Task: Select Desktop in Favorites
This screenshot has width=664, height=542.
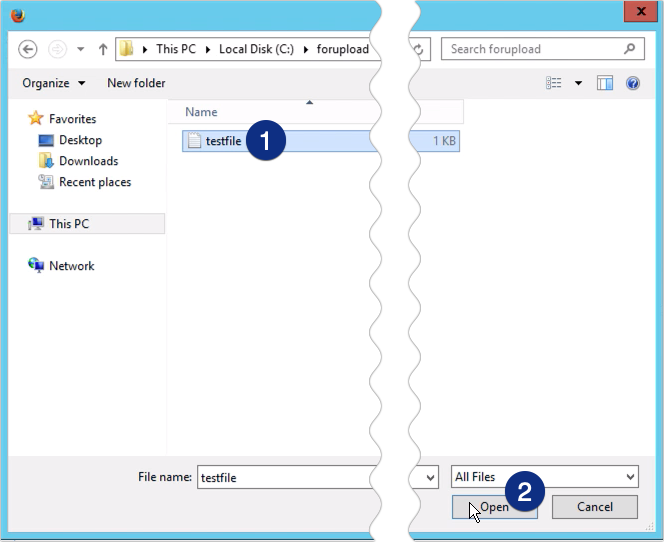Action: click(x=80, y=140)
